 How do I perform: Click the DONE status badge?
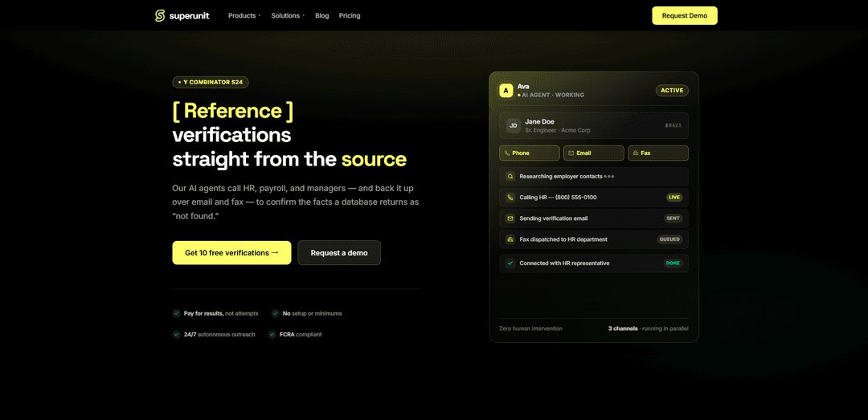[674, 263]
